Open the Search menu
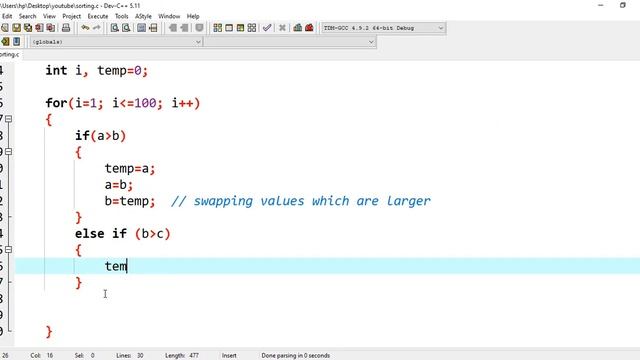 coord(27,16)
